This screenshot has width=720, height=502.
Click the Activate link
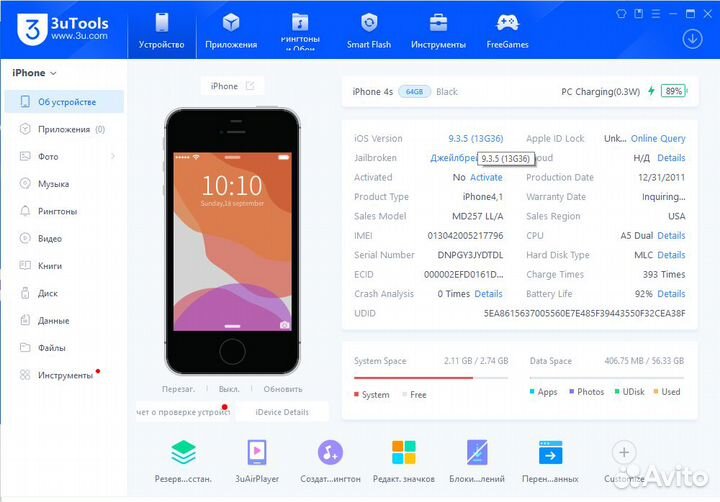pyautogui.click(x=486, y=177)
